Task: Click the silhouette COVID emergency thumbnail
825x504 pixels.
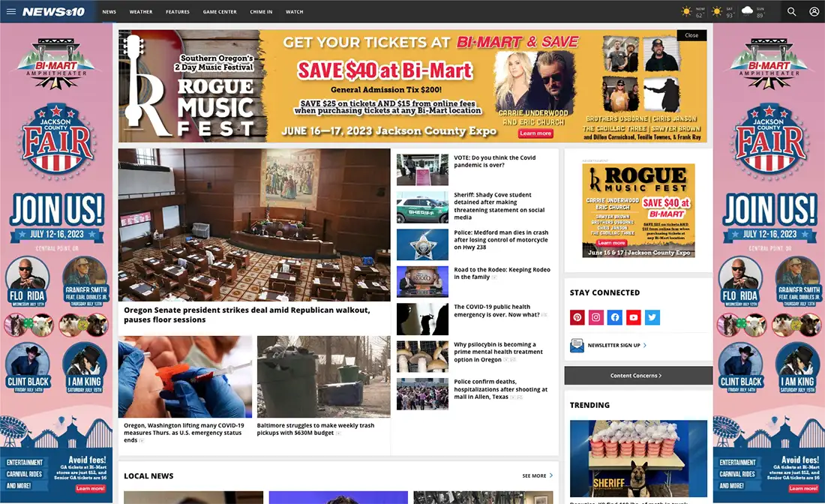Action: click(422, 319)
